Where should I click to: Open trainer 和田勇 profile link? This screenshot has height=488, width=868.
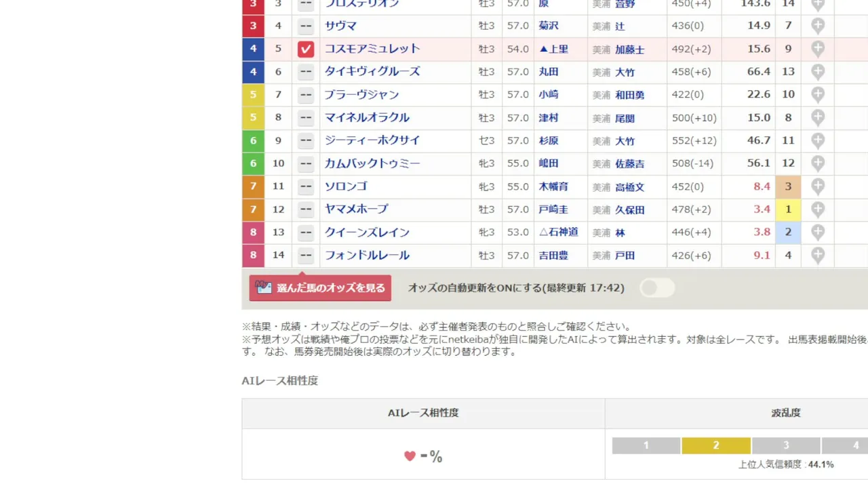tap(630, 96)
